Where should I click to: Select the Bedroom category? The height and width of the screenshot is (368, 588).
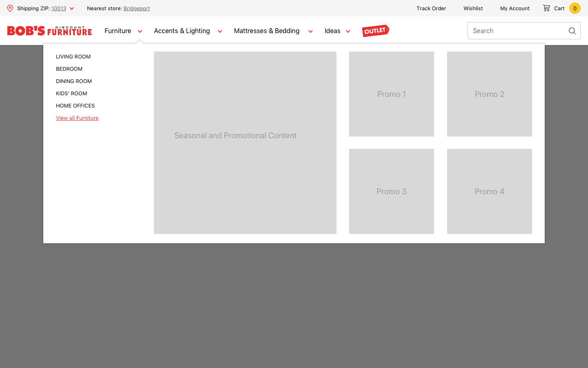coord(69,69)
